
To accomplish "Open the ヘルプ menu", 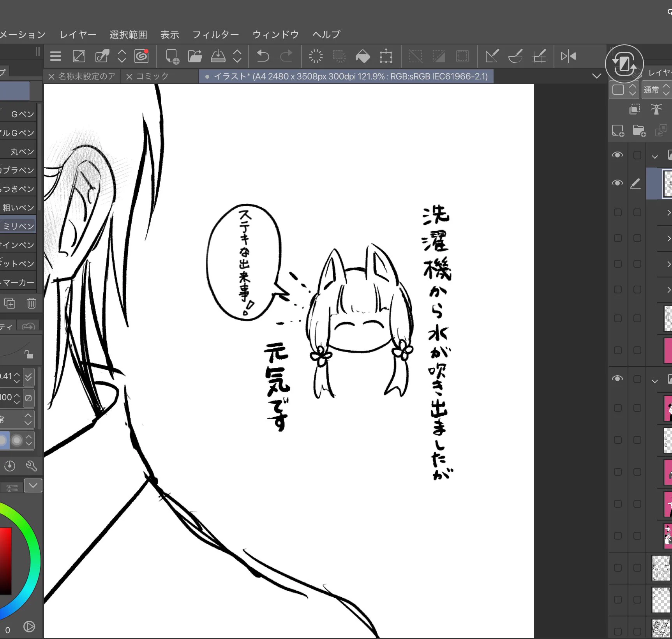I will coord(326,35).
